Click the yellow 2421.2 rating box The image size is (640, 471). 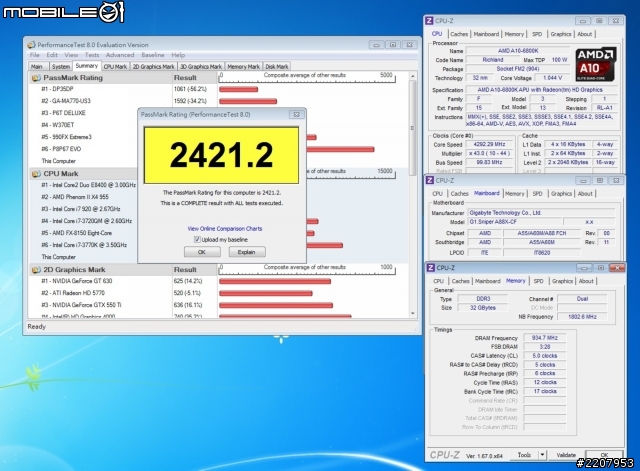221,155
